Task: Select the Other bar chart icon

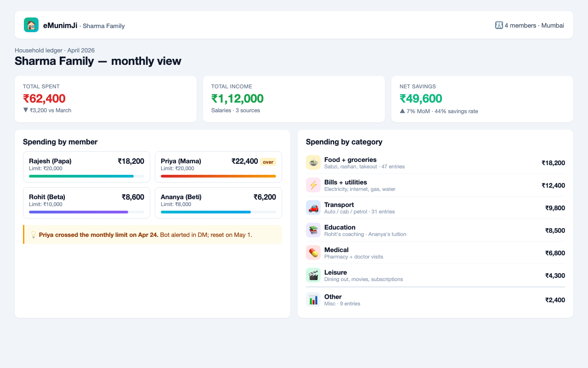Action: [313, 299]
